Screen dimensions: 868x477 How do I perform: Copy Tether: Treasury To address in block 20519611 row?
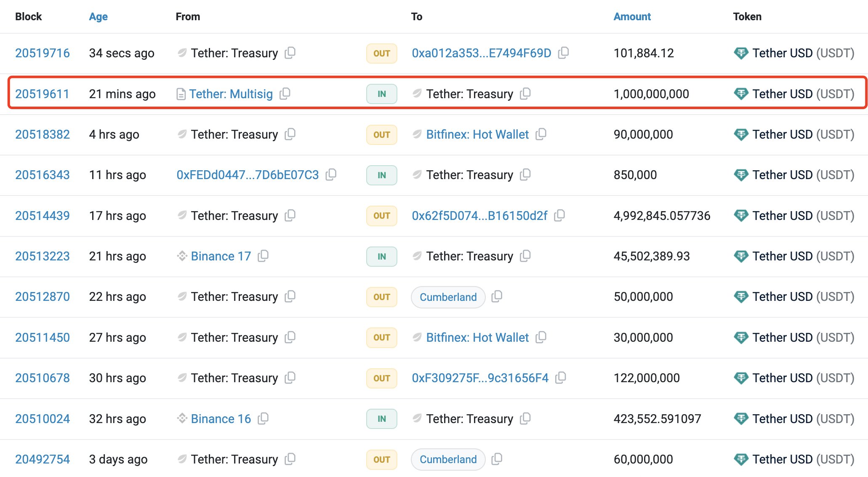click(525, 94)
